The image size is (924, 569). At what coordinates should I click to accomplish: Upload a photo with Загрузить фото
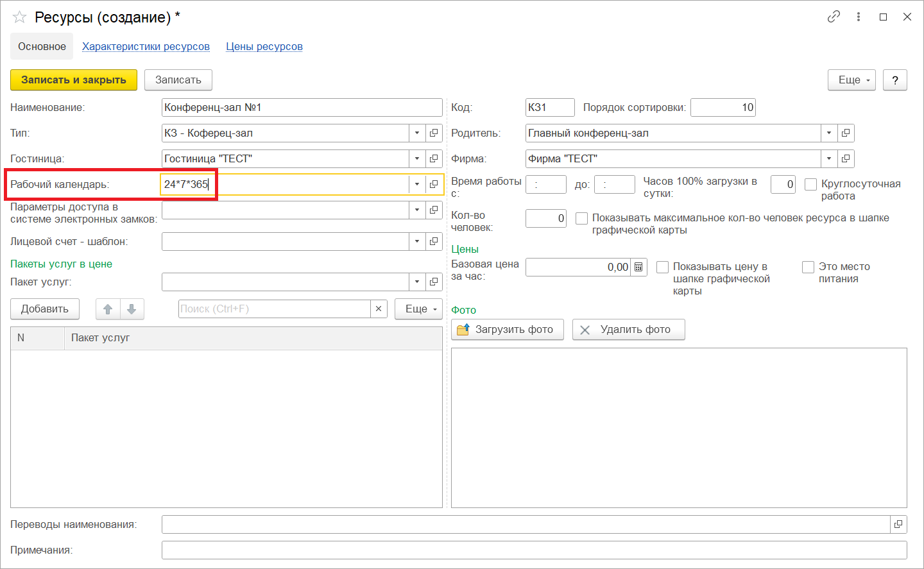pos(508,330)
